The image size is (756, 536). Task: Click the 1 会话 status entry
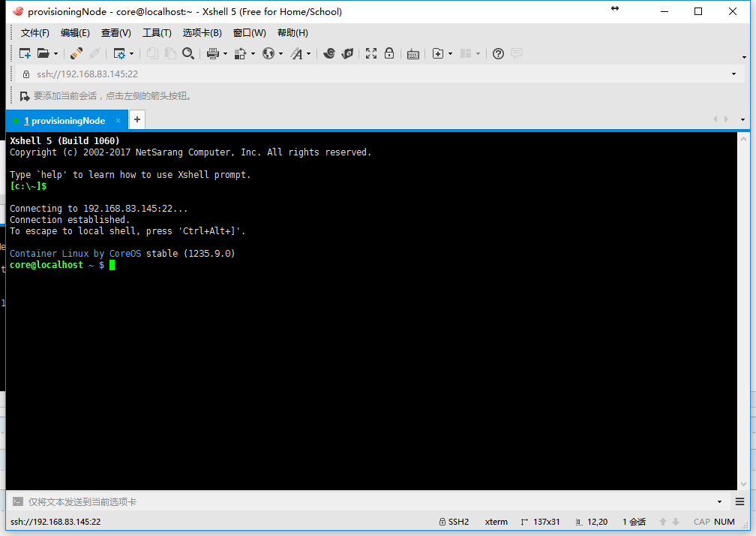(634, 522)
